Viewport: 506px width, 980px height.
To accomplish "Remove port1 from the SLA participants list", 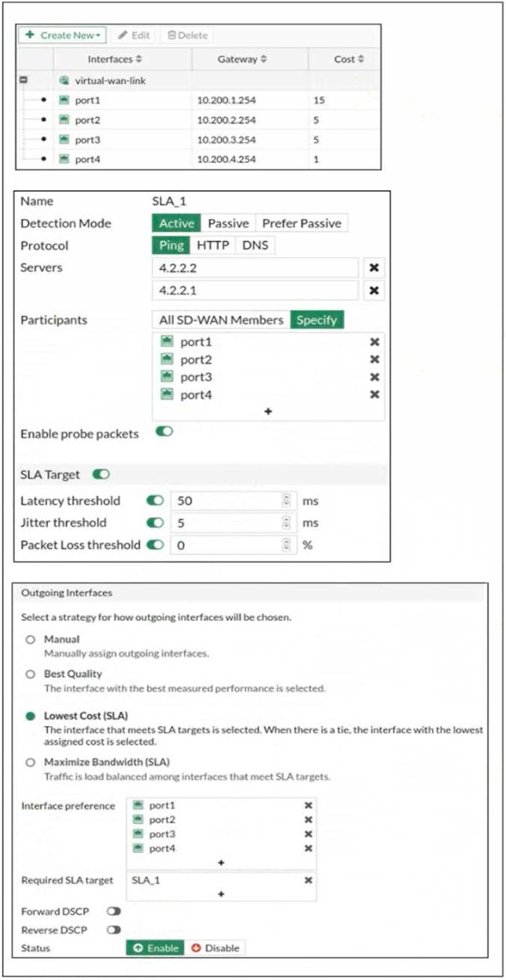I will (374, 342).
